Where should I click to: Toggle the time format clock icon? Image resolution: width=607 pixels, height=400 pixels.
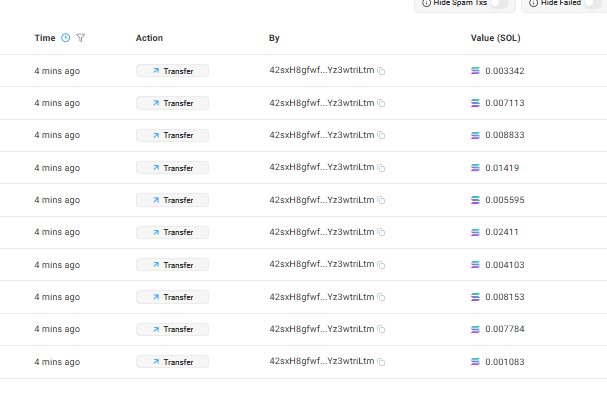[66, 38]
